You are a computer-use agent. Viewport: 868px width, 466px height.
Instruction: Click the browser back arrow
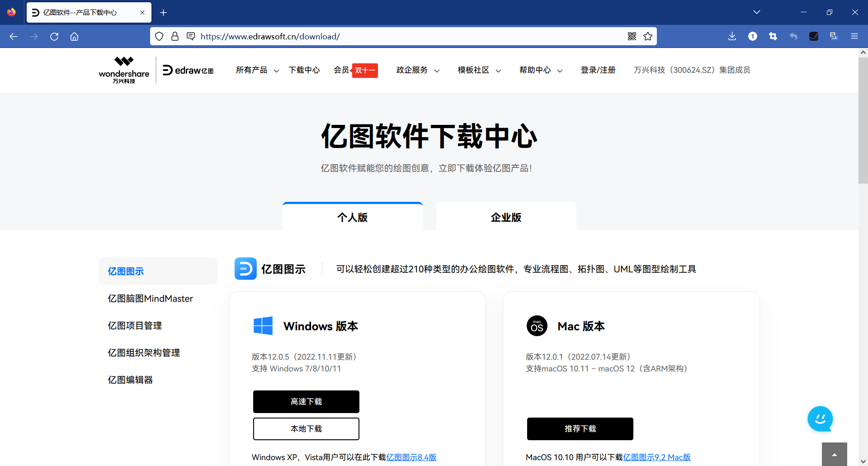[14, 37]
